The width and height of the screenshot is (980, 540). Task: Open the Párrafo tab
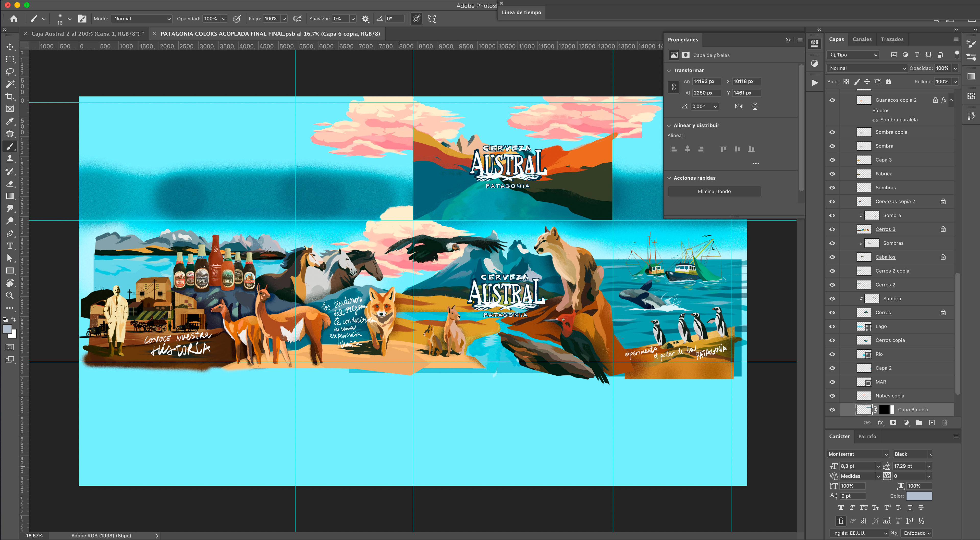point(867,436)
